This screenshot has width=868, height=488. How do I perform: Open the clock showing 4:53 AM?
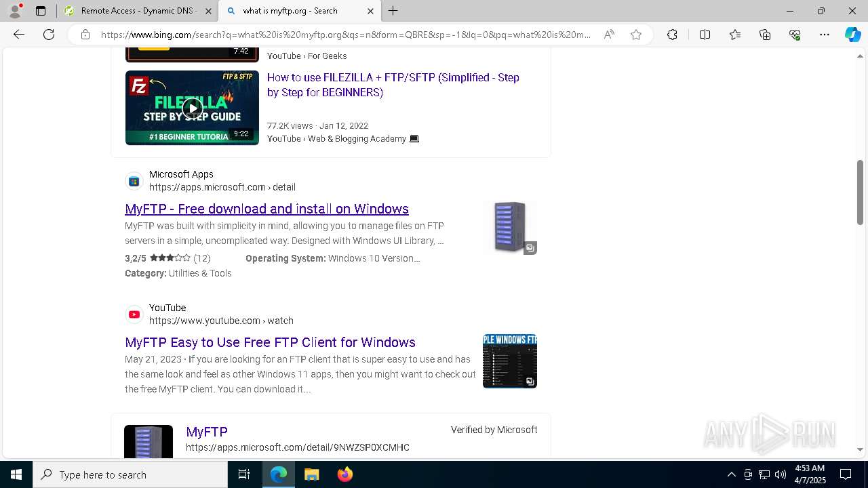pyautogui.click(x=810, y=474)
